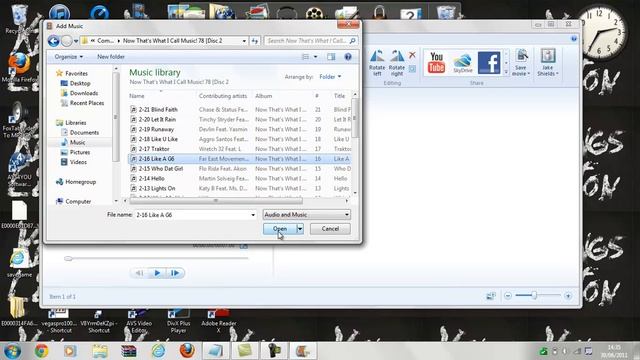Expand the File name history dropdown arrow
The height and width of the screenshot is (360, 640).
253,215
